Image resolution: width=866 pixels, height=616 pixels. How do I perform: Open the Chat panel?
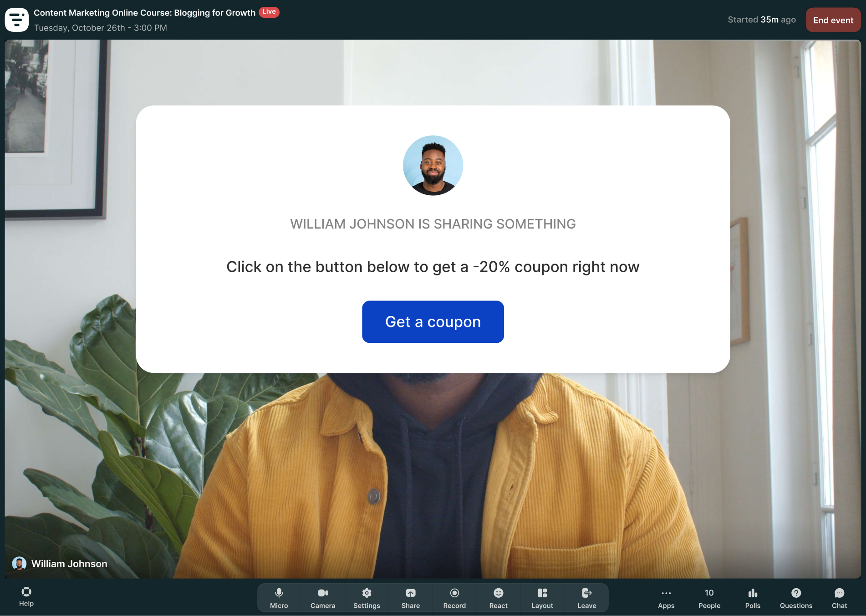click(x=839, y=598)
